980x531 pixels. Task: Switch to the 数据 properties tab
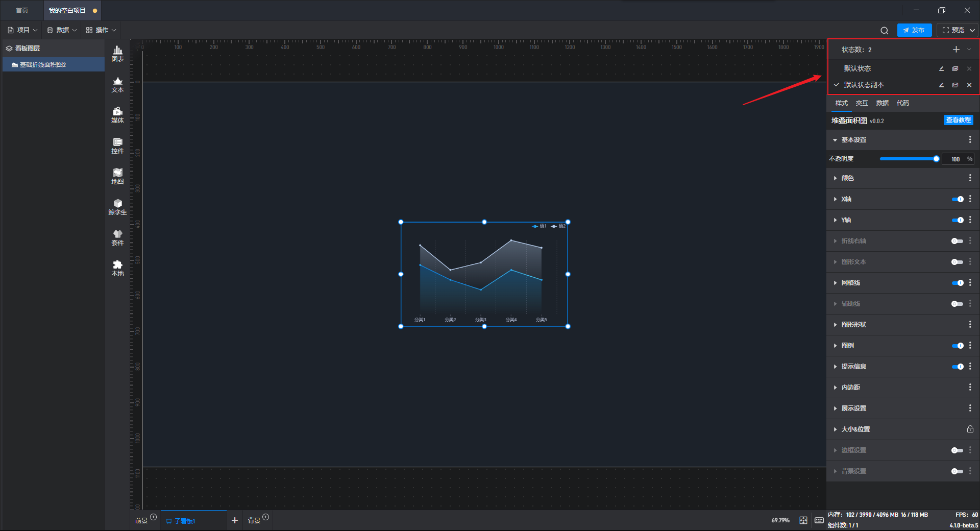click(882, 103)
